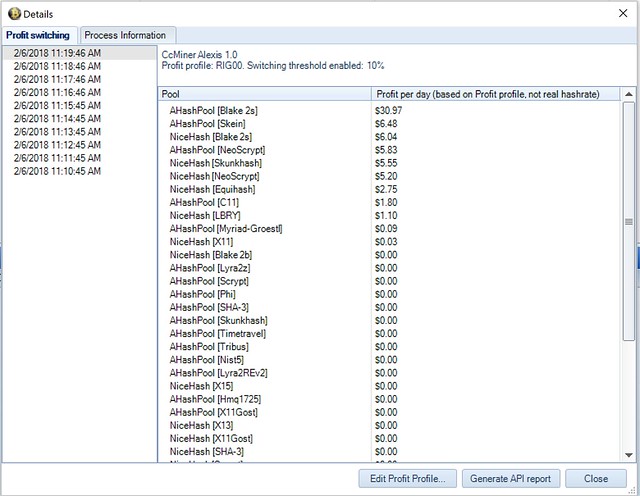The height and width of the screenshot is (496, 640).
Task: Click the $5.55 profit value
Action: tap(386, 163)
